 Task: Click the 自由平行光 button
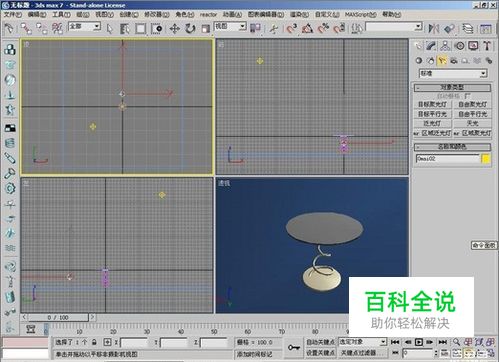coord(473,114)
